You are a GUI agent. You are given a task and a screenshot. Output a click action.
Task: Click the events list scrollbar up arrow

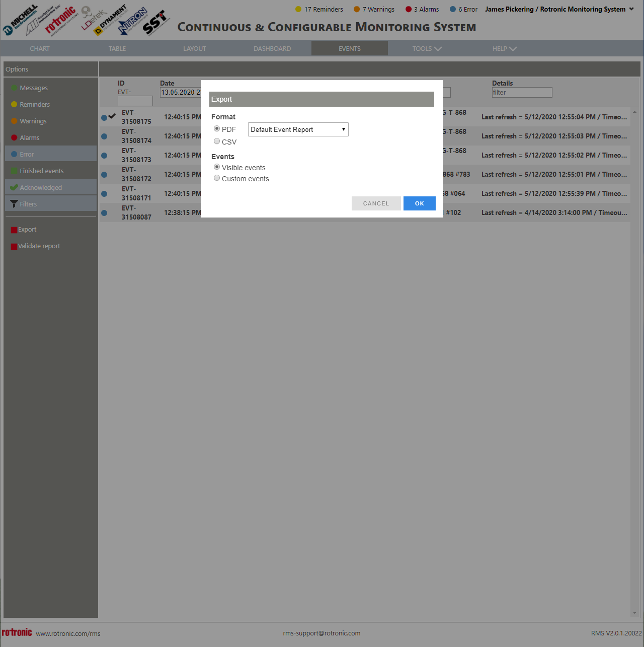pos(634,112)
